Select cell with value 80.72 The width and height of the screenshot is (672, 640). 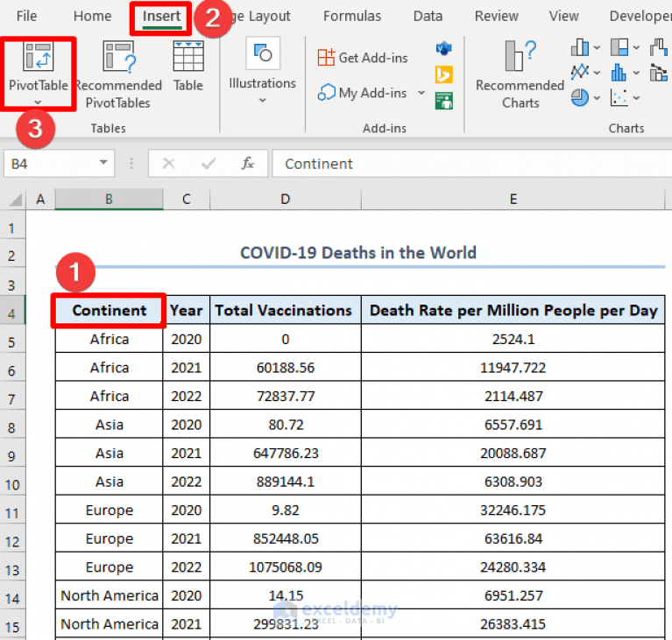coord(286,425)
